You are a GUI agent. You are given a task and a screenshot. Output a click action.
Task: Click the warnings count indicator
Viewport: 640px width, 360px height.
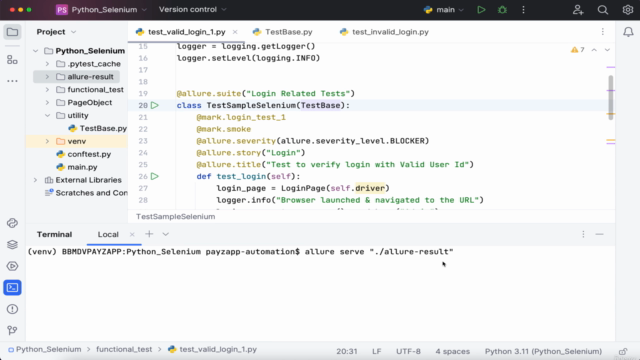point(578,50)
